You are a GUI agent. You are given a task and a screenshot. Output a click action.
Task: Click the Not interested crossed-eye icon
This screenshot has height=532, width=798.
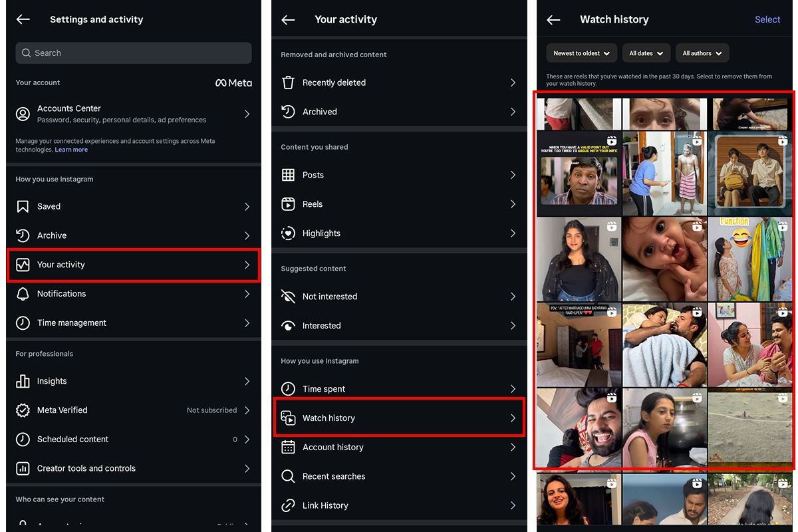pyautogui.click(x=288, y=297)
